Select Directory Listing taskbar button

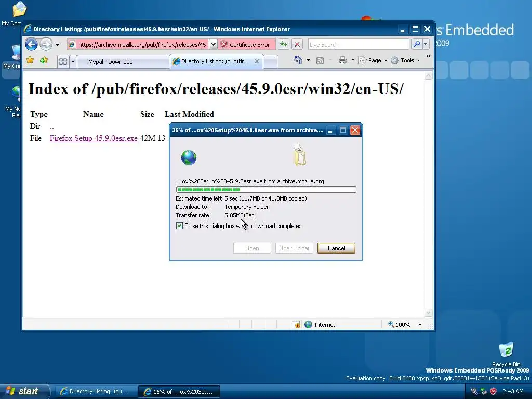pos(96,392)
